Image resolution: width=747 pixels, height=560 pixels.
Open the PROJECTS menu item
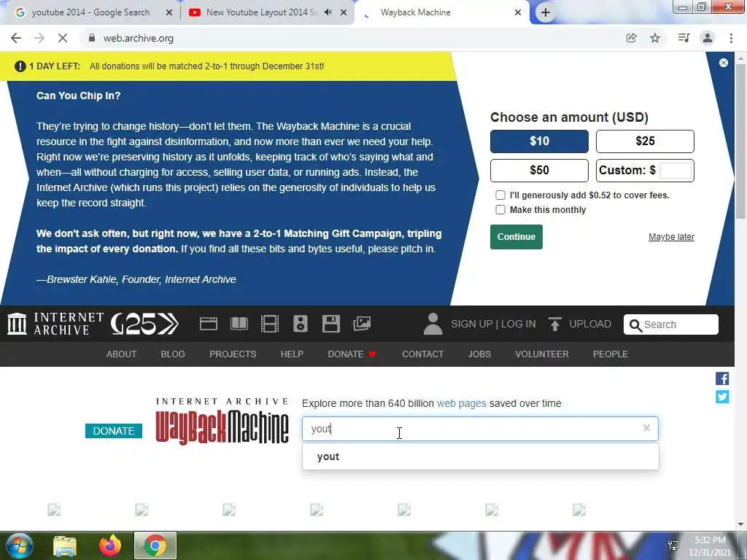[233, 354]
